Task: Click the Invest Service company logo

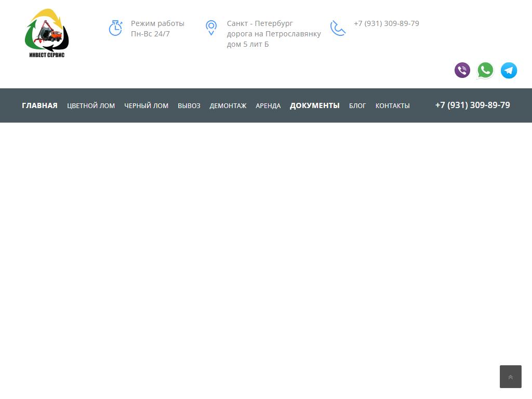Action: pyautogui.click(x=47, y=34)
